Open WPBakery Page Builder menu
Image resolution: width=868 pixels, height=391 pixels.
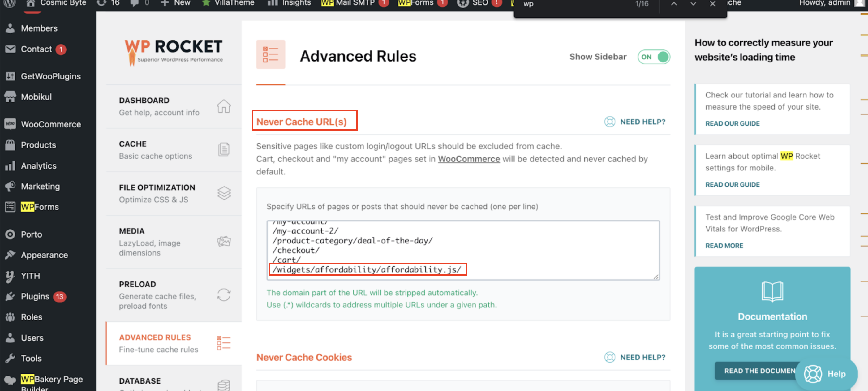pos(51,383)
